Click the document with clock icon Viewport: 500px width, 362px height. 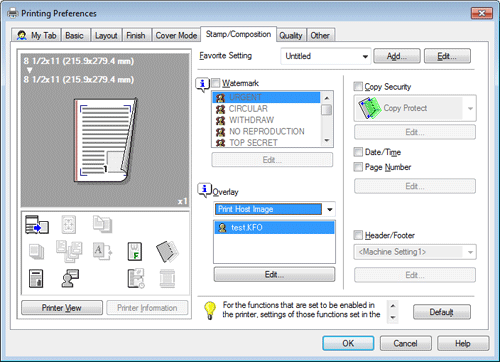pos(136,278)
